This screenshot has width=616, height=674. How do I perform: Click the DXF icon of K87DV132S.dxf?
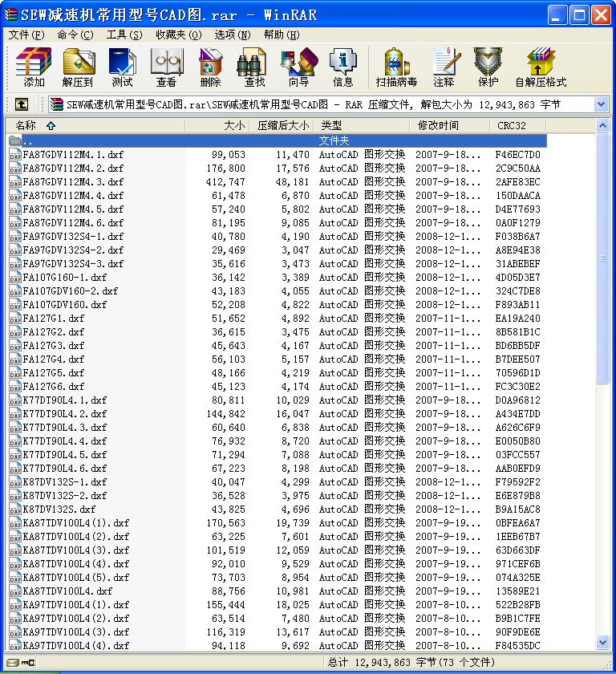click(15, 510)
